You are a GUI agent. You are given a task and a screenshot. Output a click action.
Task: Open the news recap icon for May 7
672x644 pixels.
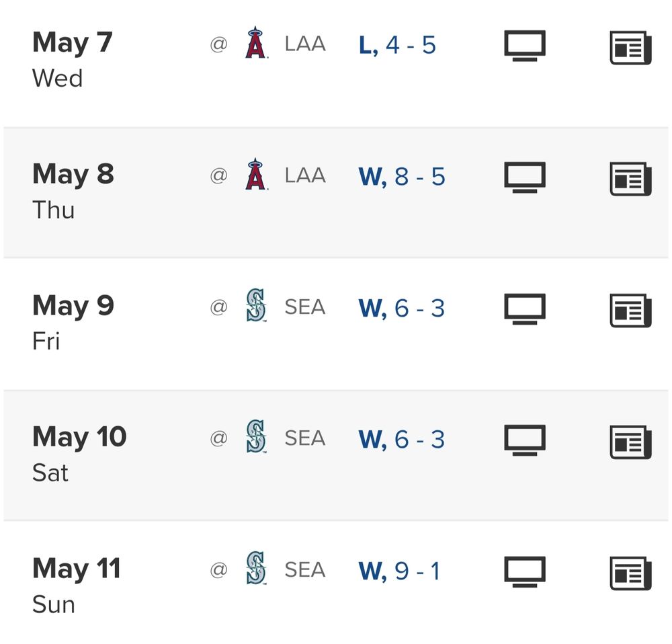pyautogui.click(x=630, y=48)
